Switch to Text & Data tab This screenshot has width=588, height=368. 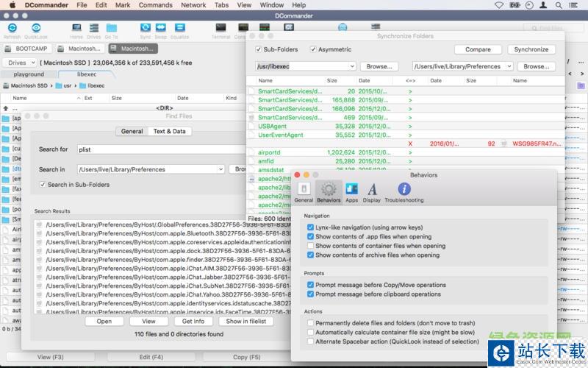pos(169,131)
